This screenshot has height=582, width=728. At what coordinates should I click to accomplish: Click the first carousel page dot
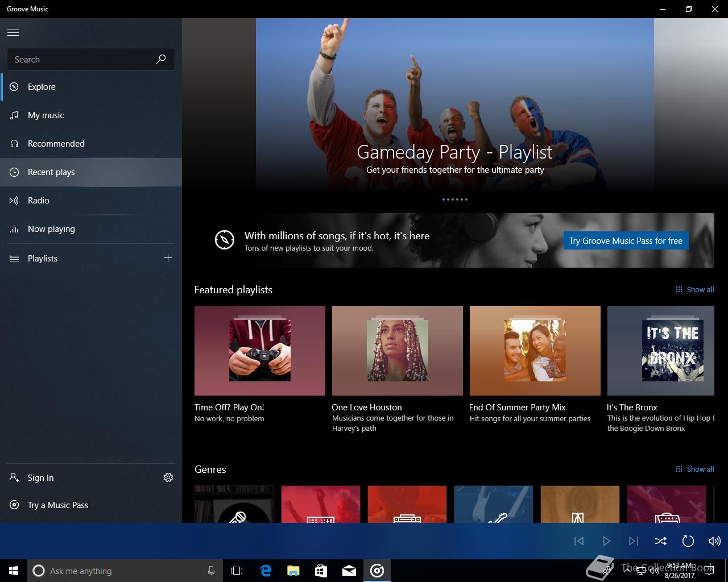444,199
